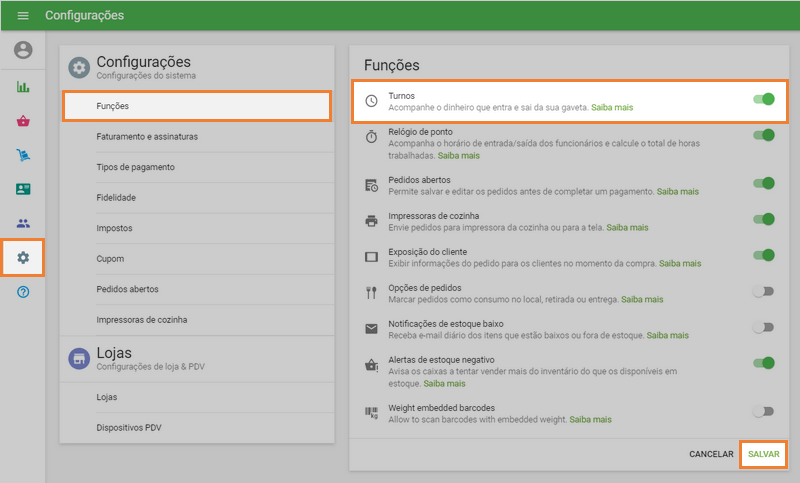Open Saiba mais link for Turnos
The width and height of the screenshot is (800, 483).
[612, 107]
